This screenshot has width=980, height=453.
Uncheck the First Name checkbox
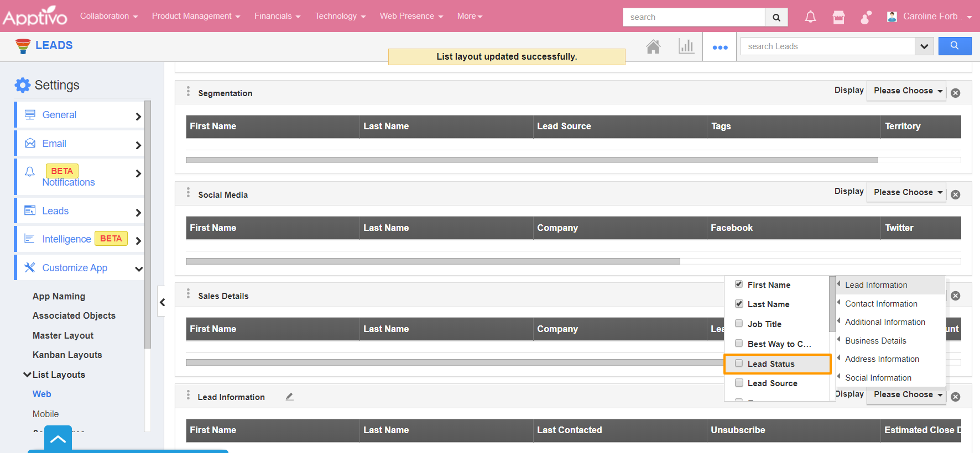[x=739, y=285]
